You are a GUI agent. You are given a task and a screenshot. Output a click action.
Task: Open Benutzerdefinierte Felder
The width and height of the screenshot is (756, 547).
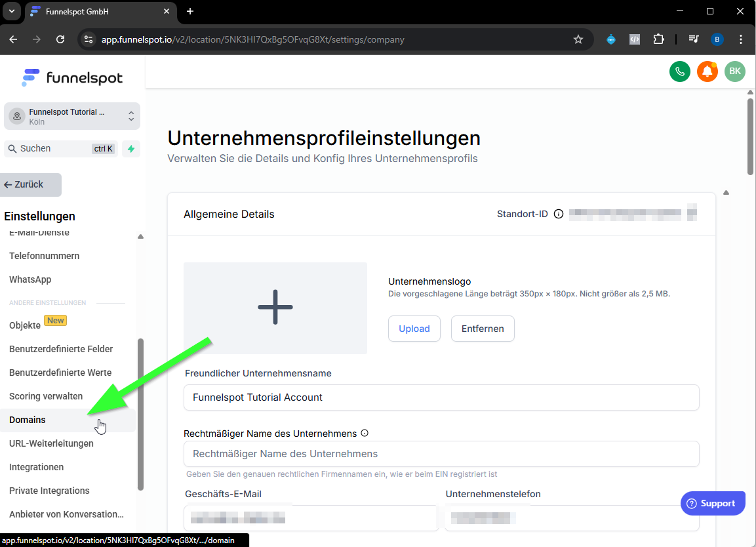point(61,349)
